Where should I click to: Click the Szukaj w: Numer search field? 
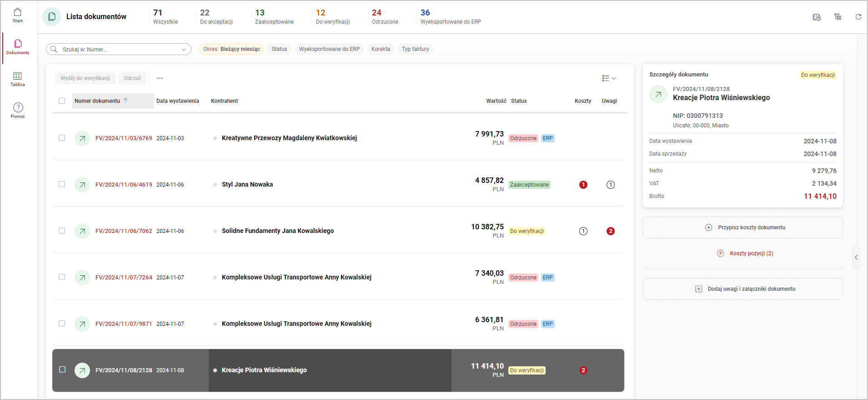119,49
